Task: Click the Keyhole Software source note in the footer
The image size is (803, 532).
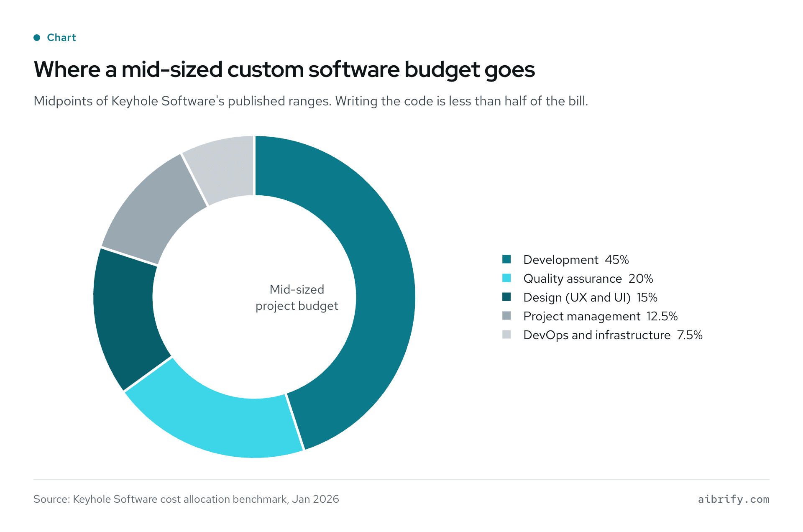Action: coord(186,499)
